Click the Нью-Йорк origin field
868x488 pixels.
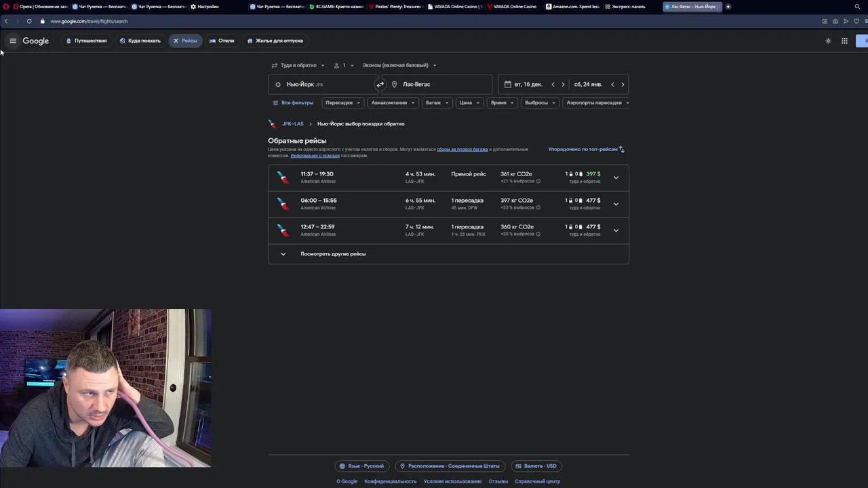click(322, 84)
